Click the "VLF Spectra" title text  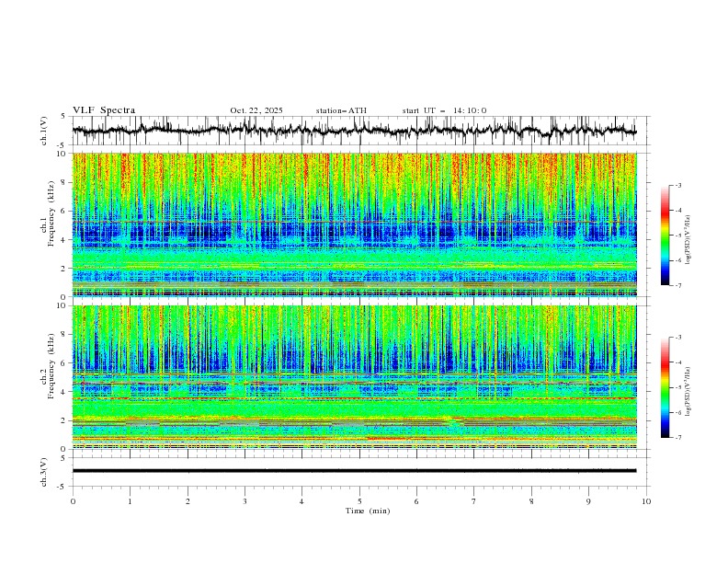(104, 110)
